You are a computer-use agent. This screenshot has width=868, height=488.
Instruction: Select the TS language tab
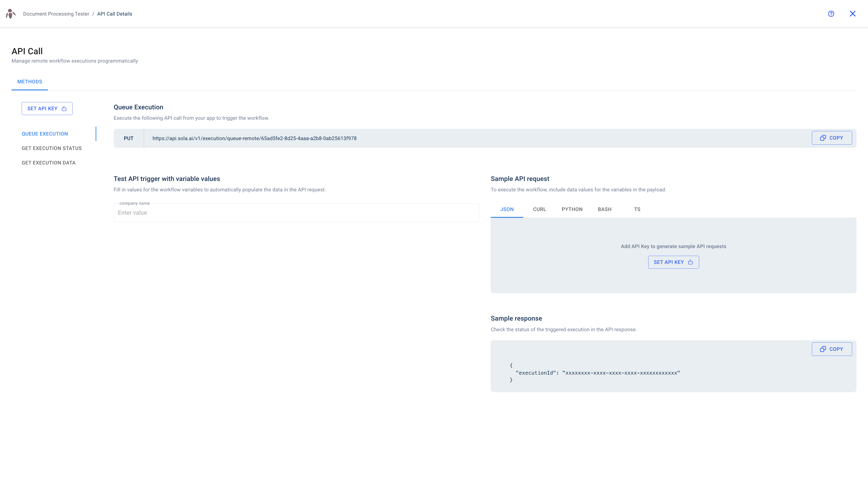click(637, 209)
